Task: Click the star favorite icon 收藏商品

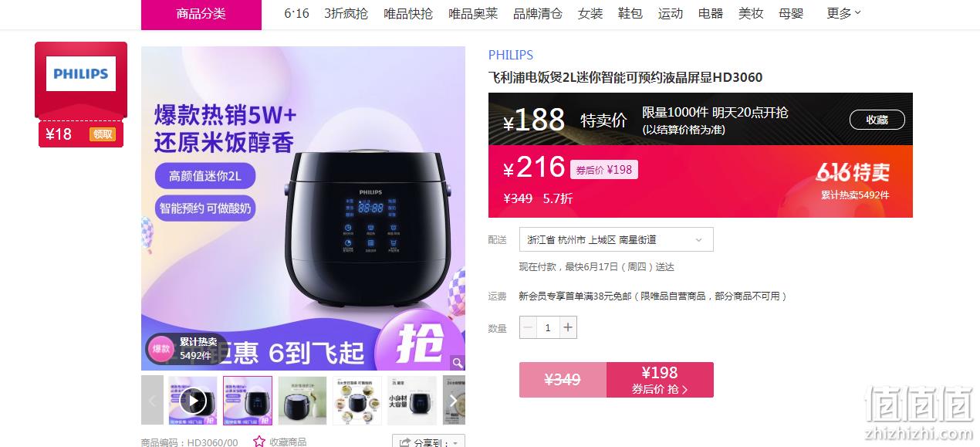Action: click(x=259, y=442)
